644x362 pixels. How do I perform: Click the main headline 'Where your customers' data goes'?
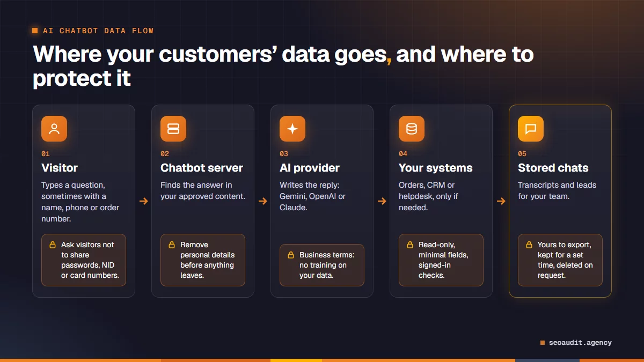tap(283, 67)
